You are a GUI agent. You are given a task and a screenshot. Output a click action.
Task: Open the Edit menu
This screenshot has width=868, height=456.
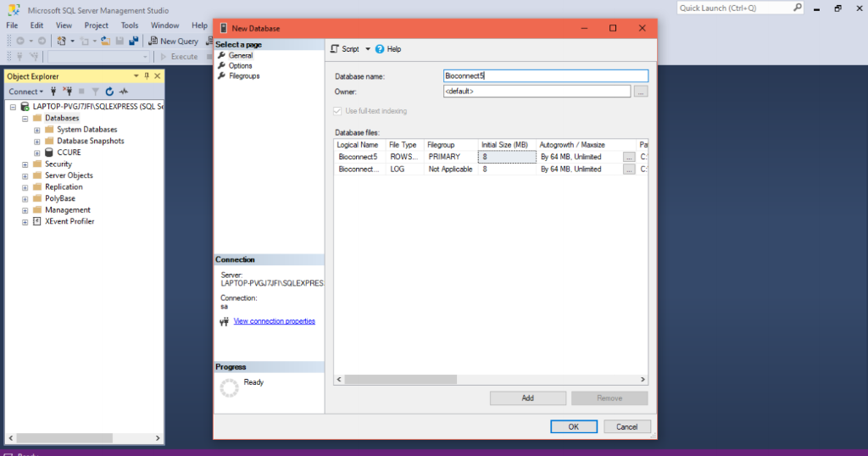coord(36,25)
